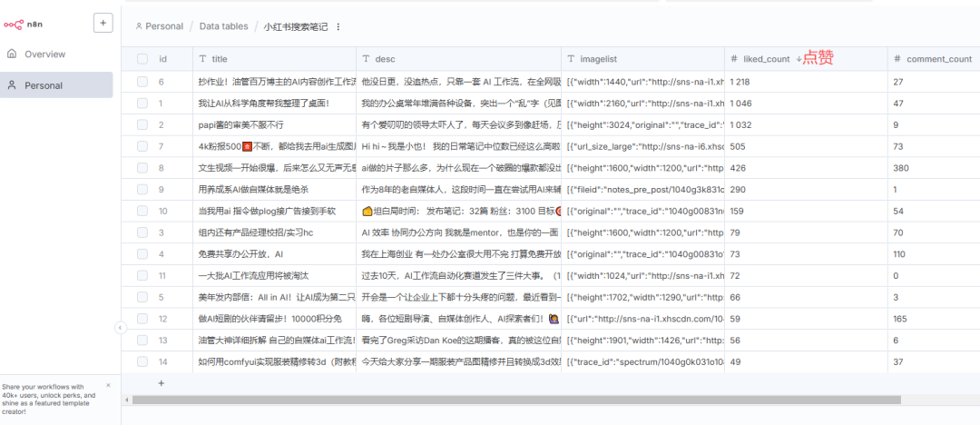Click desc cell starting 我在上海创业
This screenshot has width=980, height=425.
pos(459,254)
